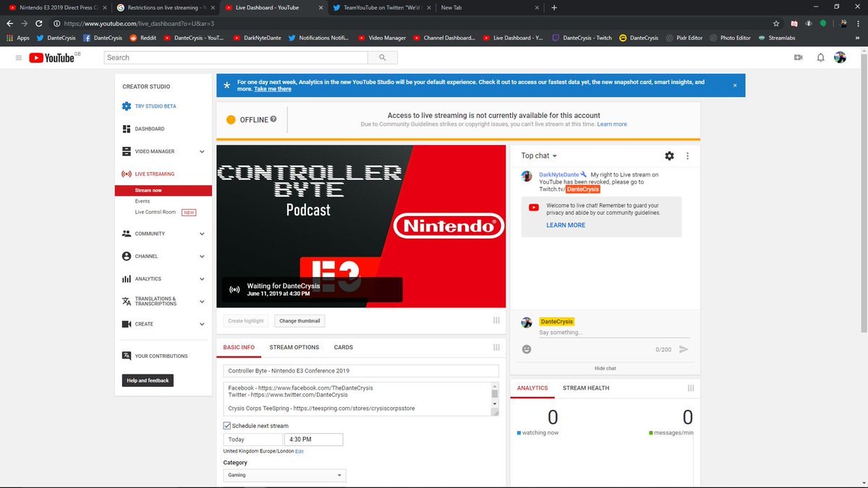868x488 pixels.
Task: Click the OFFLINE status help icon
Action: (x=273, y=119)
